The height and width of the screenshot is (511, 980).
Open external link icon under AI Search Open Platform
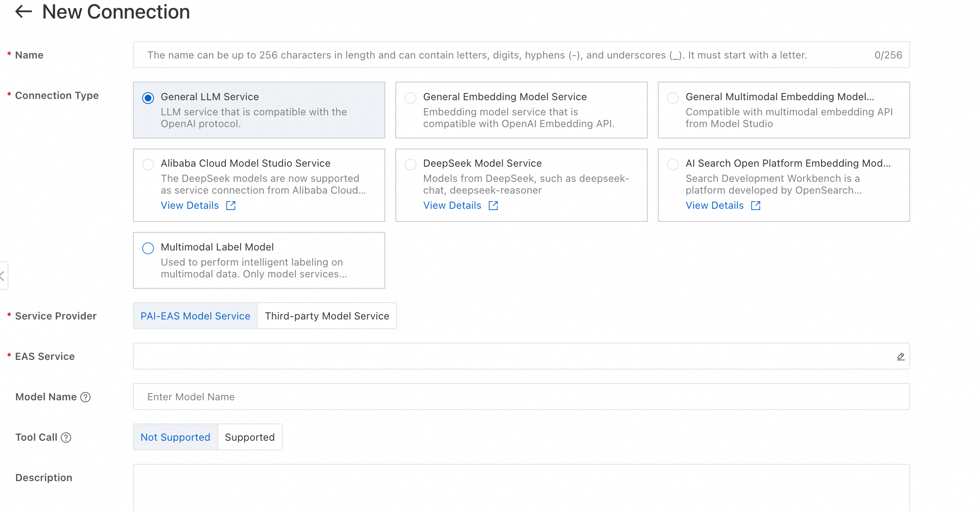(756, 205)
